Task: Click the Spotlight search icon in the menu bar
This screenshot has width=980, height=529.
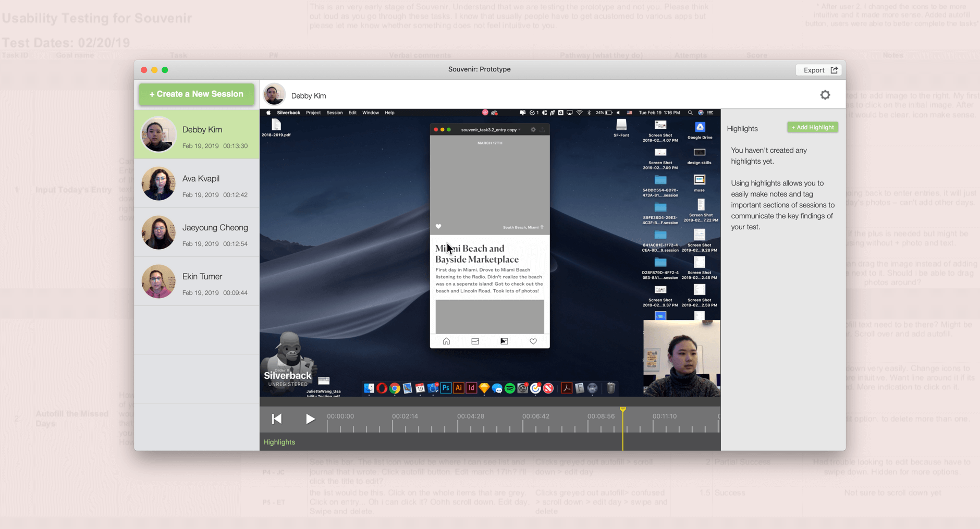Action: [x=690, y=113]
